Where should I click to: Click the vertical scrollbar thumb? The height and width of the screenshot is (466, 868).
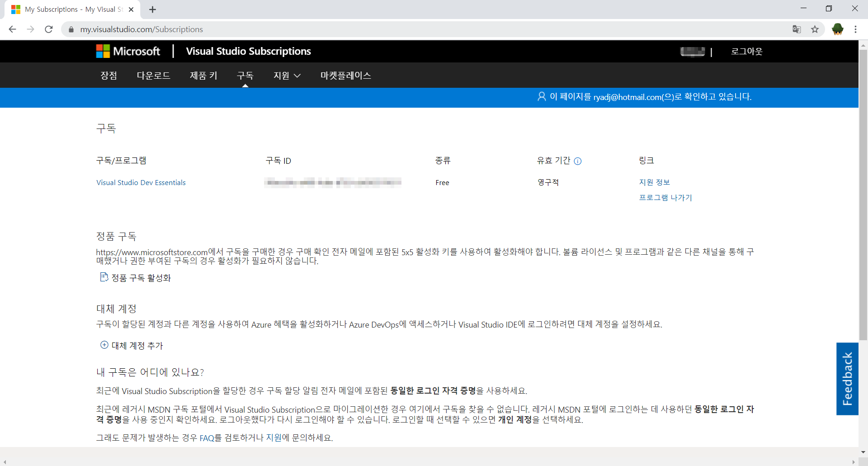click(x=863, y=195)
